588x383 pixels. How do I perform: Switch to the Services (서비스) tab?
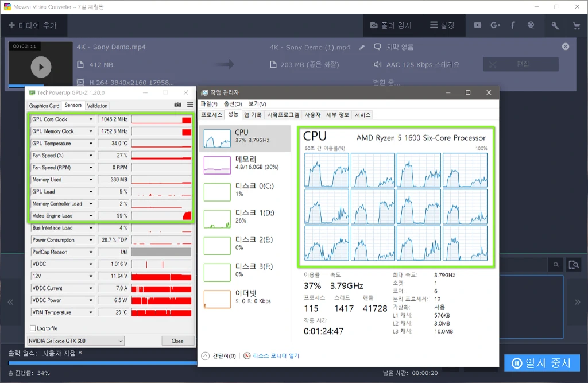click(x=363, y=115)
